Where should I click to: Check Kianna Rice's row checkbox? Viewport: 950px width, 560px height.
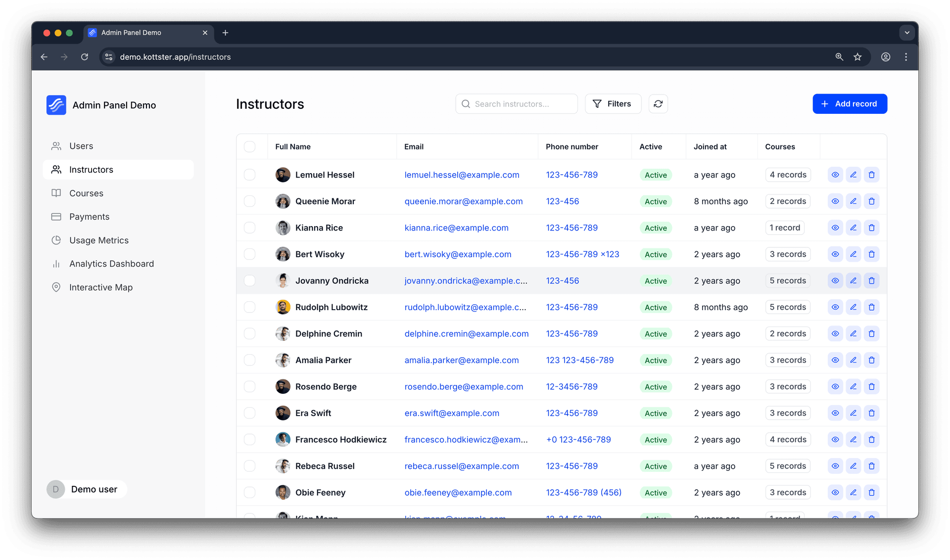(250, 228)
